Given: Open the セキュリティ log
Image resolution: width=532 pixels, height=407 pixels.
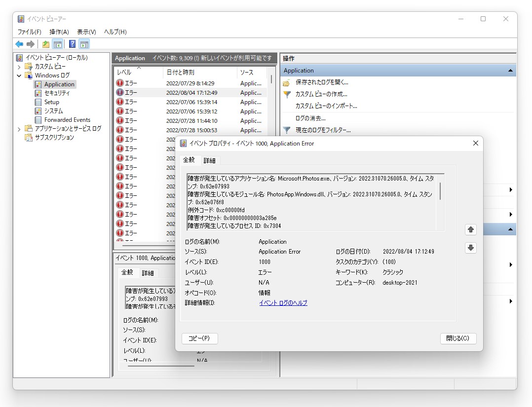Looking at the screenshot, I should [57, 93].
